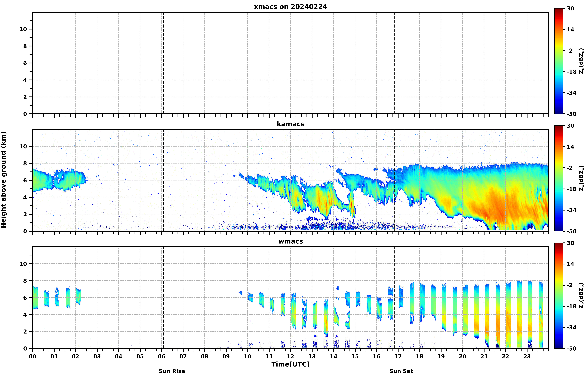Click the sunrise dashed line in kamacs panel
Screen dimensions: 588x378
(163, 180)
